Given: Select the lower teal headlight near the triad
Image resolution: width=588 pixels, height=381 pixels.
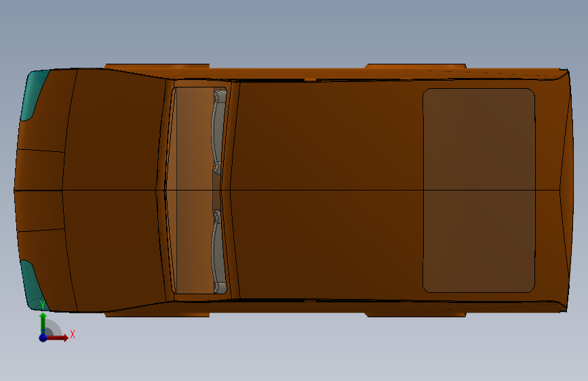Looking at the screenshot, I should tap(33, 286).
